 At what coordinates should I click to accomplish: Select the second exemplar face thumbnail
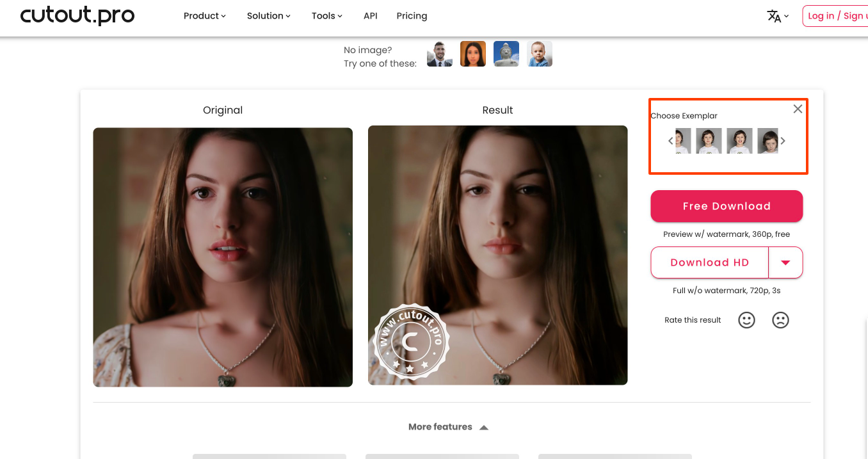click(x=709, y=141)
